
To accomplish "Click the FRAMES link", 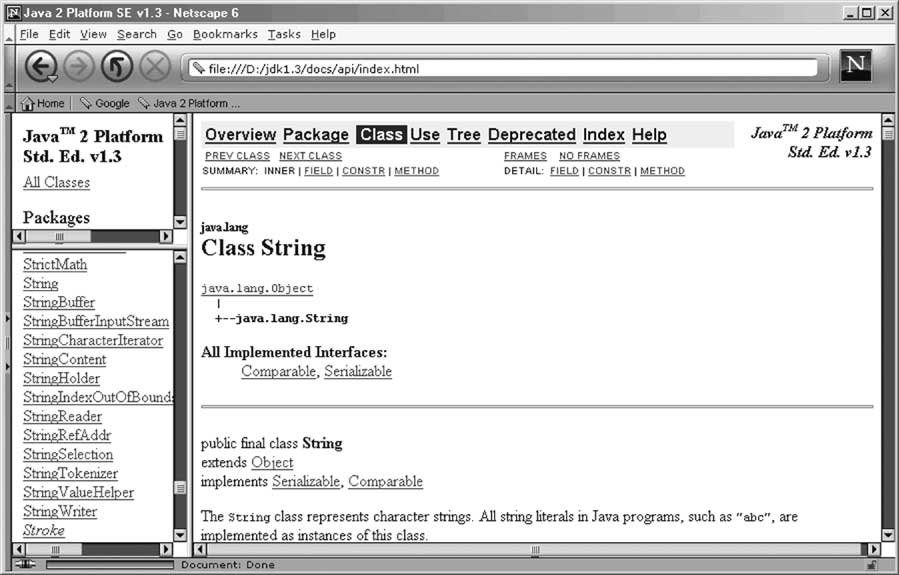I will point(525,156).
